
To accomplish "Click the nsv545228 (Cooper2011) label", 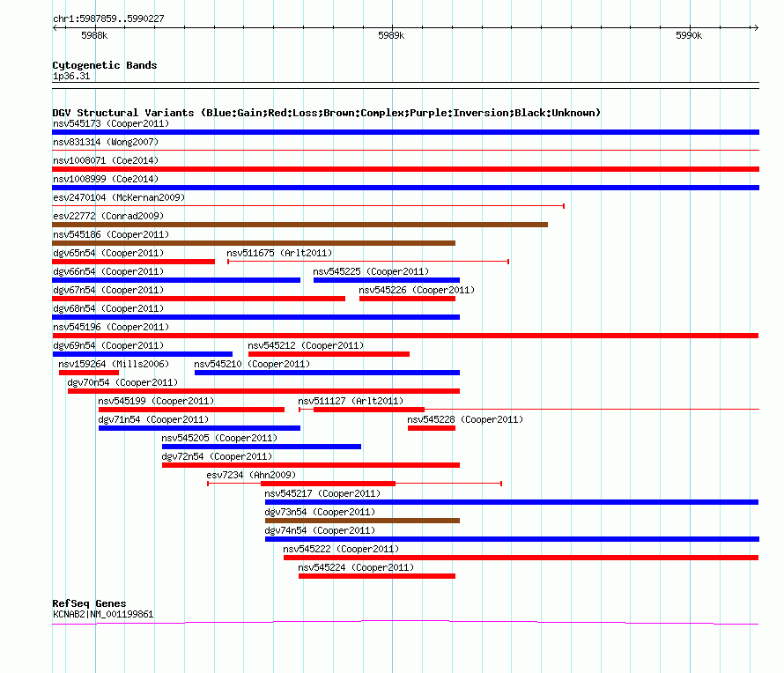I will pos(465,419).
